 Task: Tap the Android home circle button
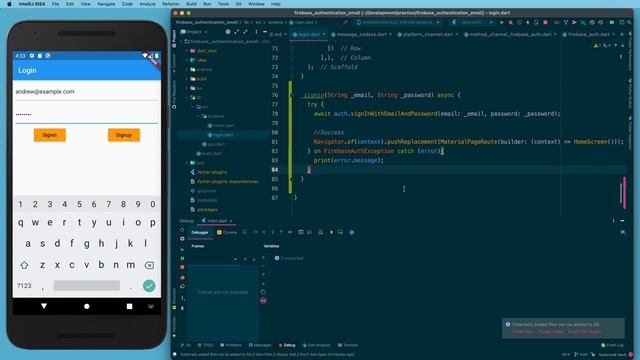pos(87,306)
